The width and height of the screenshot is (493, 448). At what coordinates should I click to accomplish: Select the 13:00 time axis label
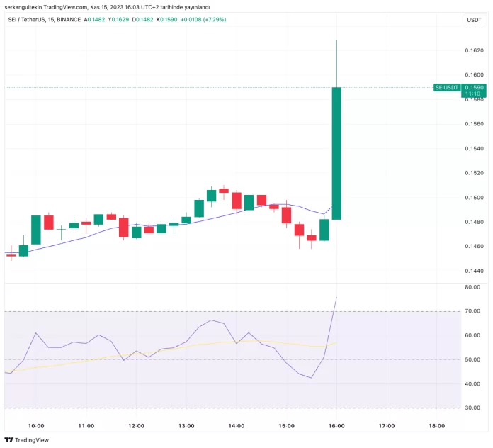coord(186,426)
